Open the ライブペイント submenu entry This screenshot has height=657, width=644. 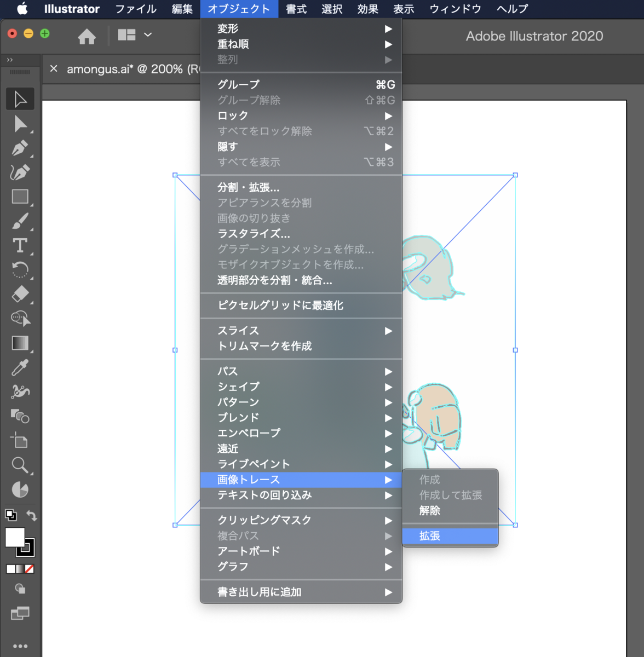(301, 464)
